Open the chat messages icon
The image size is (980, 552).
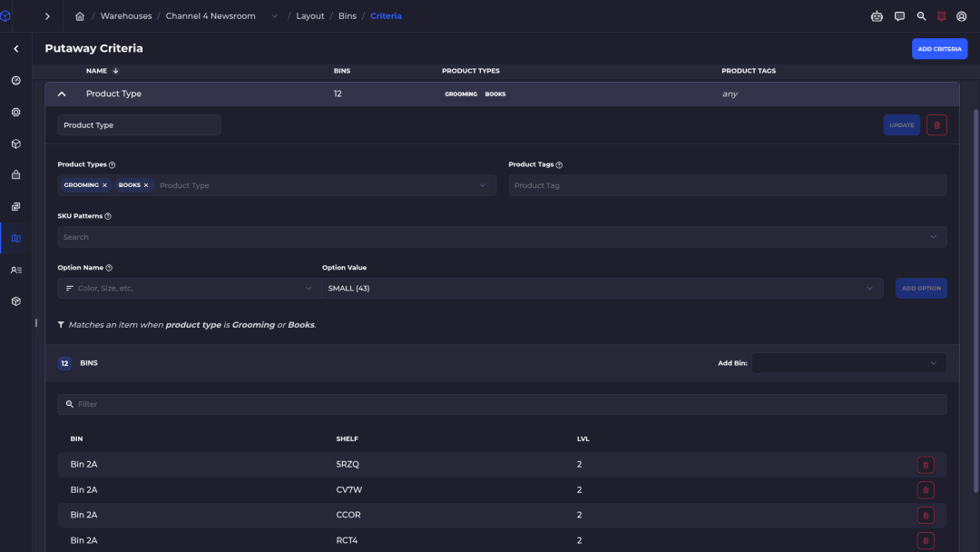coord(899,16)
